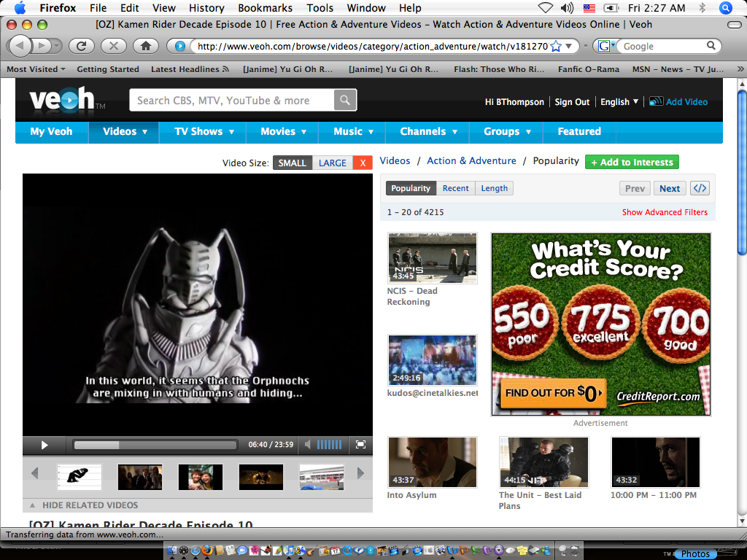Click the Veoh site favicon in address bar
Viewport: 747px width, 560px height.
pyautogui.click(x=179, y=46)
